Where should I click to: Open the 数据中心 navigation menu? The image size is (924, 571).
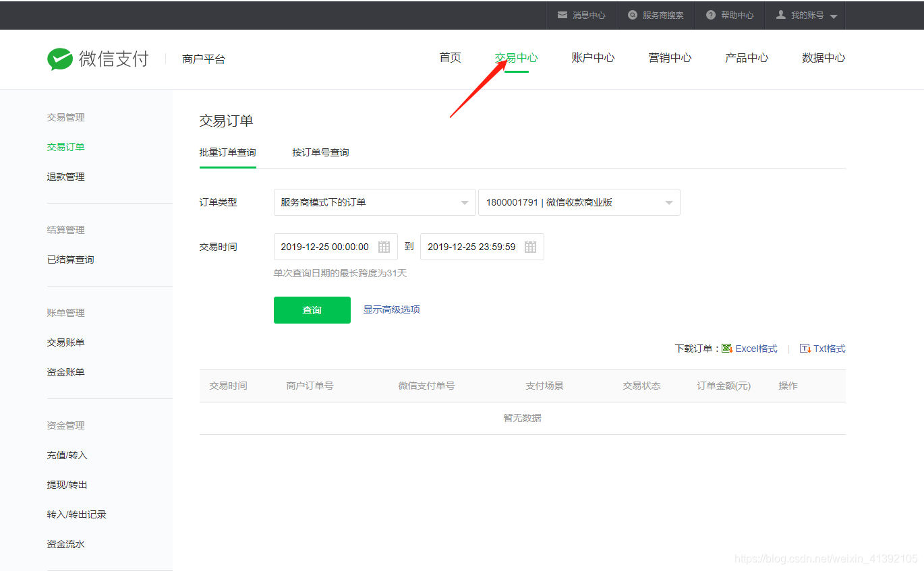824,58
